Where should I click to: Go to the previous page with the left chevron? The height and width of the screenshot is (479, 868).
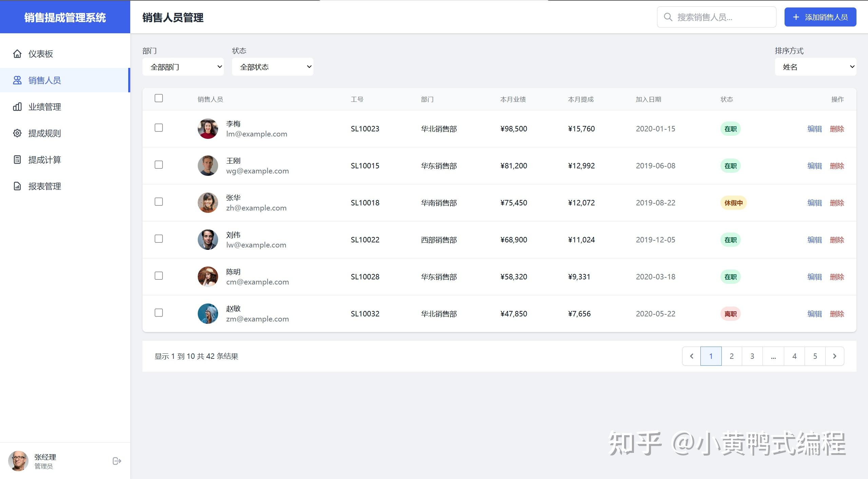point(692,356)
